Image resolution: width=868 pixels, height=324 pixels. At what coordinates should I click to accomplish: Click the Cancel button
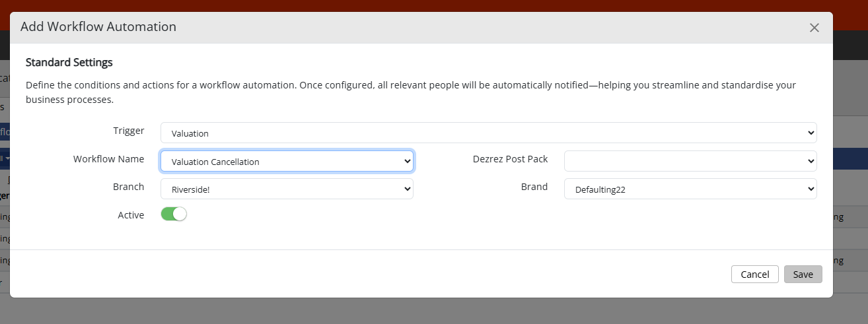click(x=755, y=275)
